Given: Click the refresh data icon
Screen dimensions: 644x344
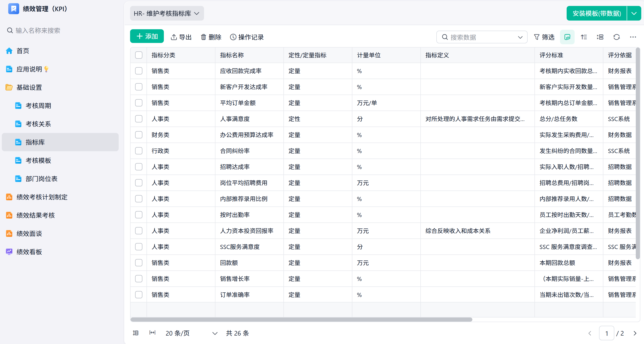Looking at the screenshot, I should (616, 37).
